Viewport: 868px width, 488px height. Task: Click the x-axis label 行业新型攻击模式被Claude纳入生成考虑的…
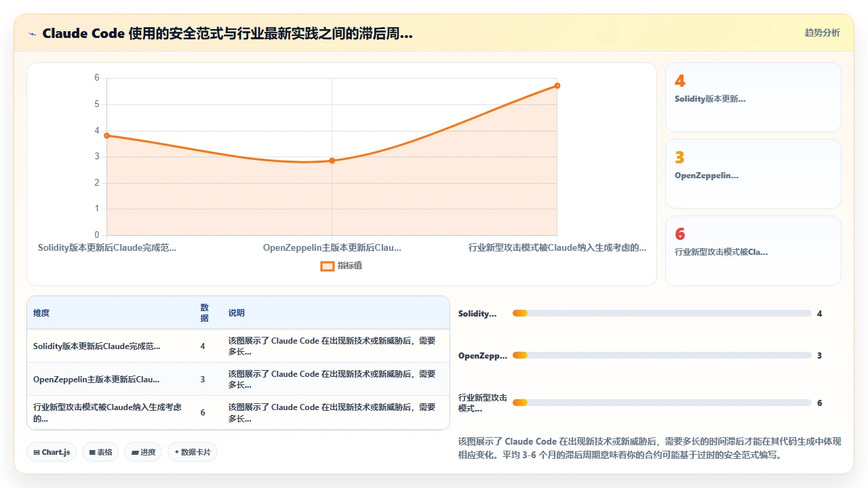tap(557, 248)
